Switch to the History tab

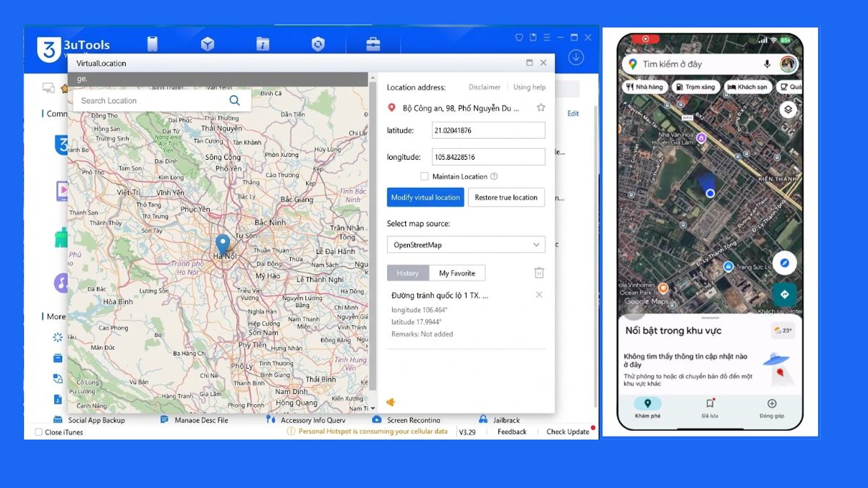pyautogui.click(x=407, y=273)
